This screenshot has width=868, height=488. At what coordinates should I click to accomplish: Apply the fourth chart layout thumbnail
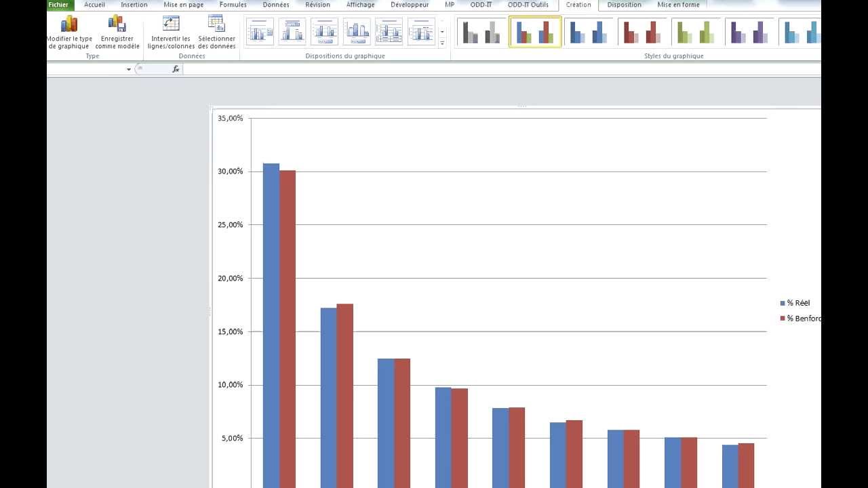pyautogui.click(x=357, y=31)
